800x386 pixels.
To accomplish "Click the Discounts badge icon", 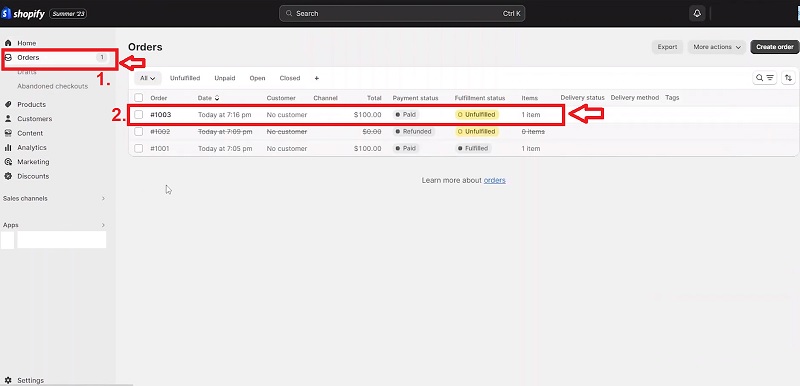I will [8, 176].
